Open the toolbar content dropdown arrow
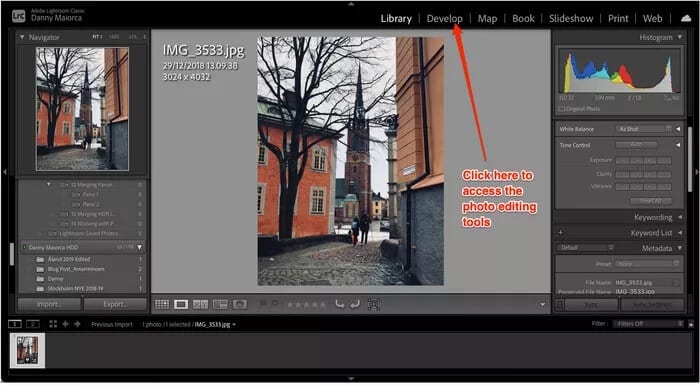 (542, 305)
